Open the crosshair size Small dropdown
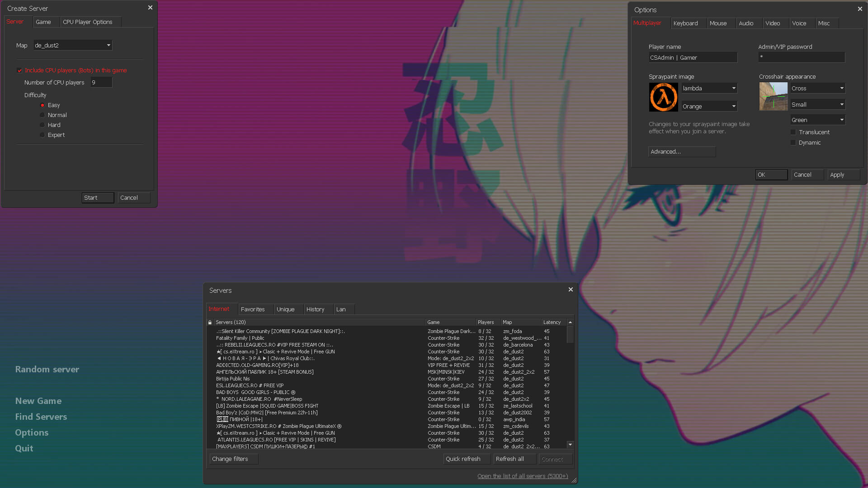Viewport: 868px width, 488px height. (x=818, y=104)
